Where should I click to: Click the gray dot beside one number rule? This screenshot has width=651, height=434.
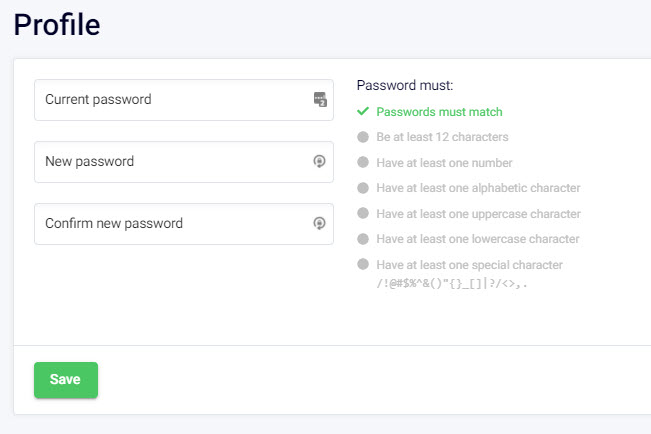tap(363, 163)
